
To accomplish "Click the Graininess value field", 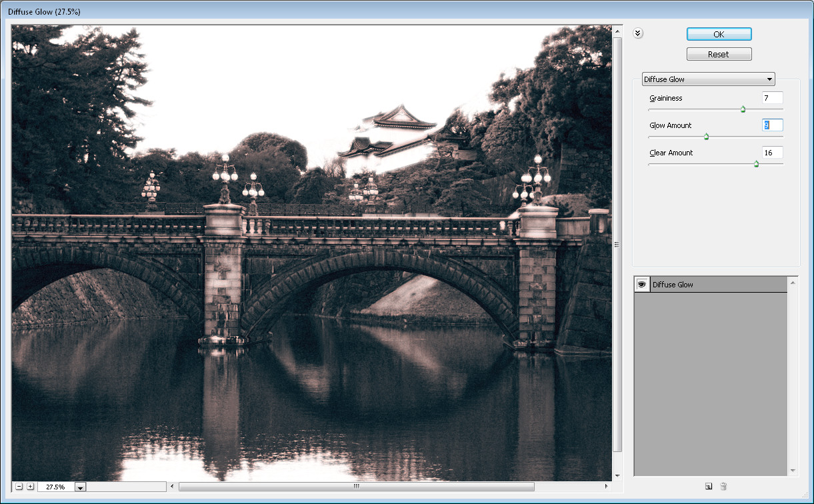I will (772, 98).
